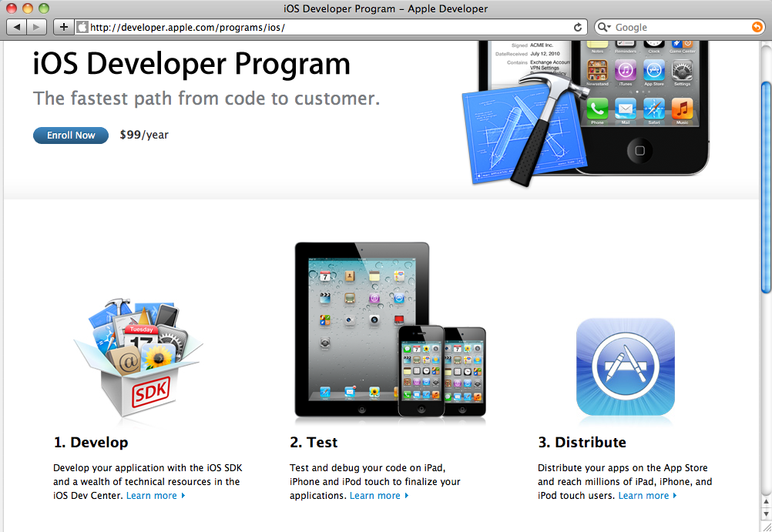The image size is (772, 532).
Task: Click the vertical scrollbar thumb
Action: tap(766, 188)
